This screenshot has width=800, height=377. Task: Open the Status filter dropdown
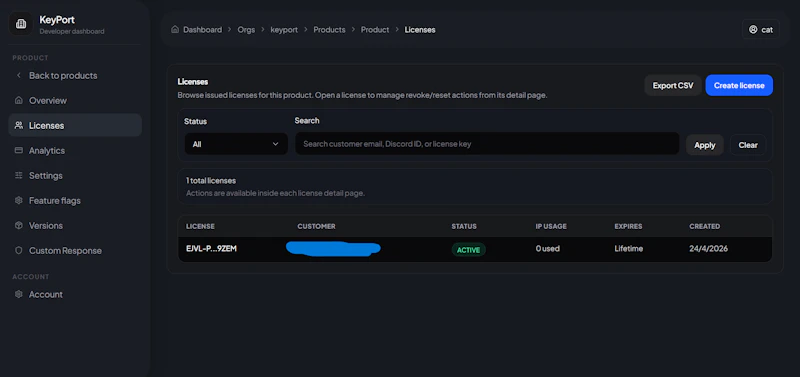click(x=236, y=144)
